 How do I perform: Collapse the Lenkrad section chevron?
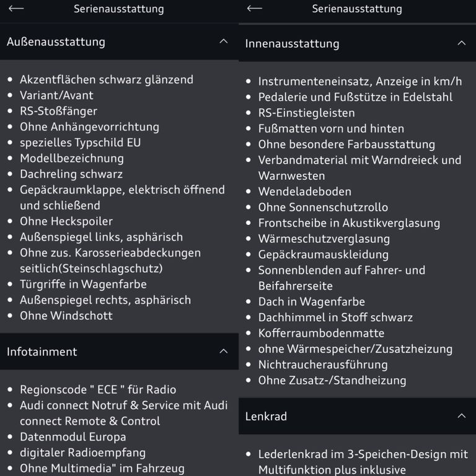(x=461, y=416)
